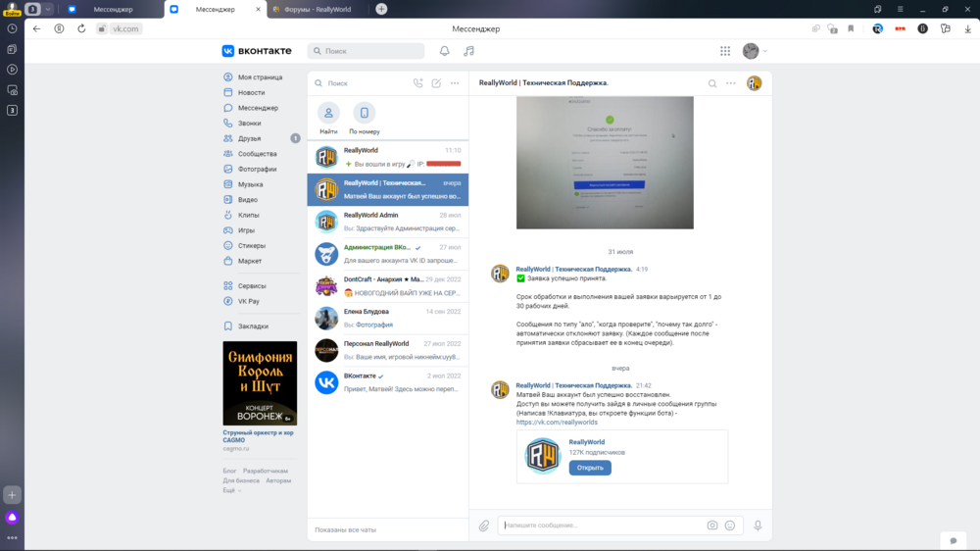Start a new call from chat list
This screenshot has height=551, width=980.
[418, 83]
